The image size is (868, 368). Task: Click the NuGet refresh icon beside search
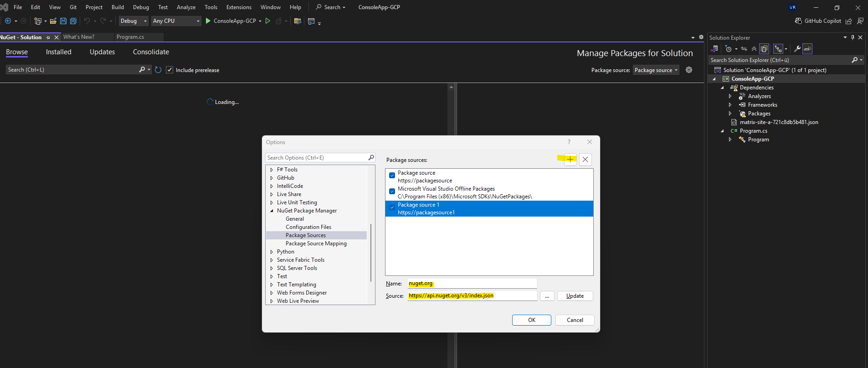pyautogui.click(x=158, y=70)
